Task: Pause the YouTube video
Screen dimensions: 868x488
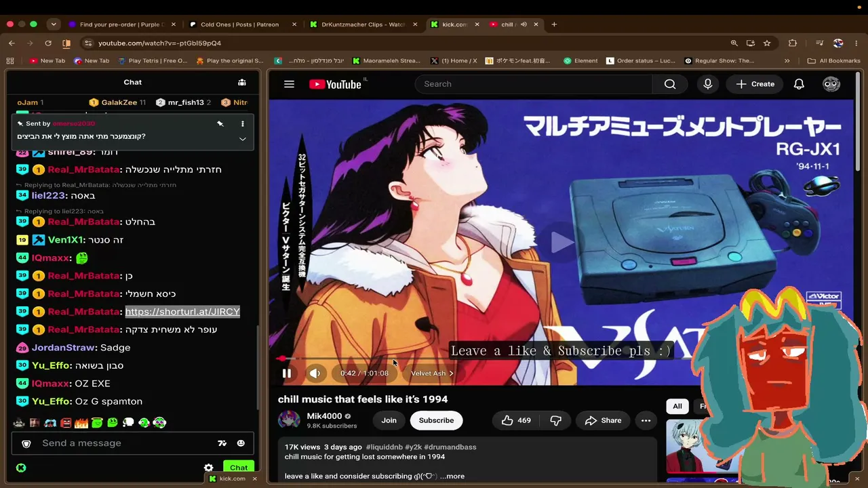Action: (287, 373)
